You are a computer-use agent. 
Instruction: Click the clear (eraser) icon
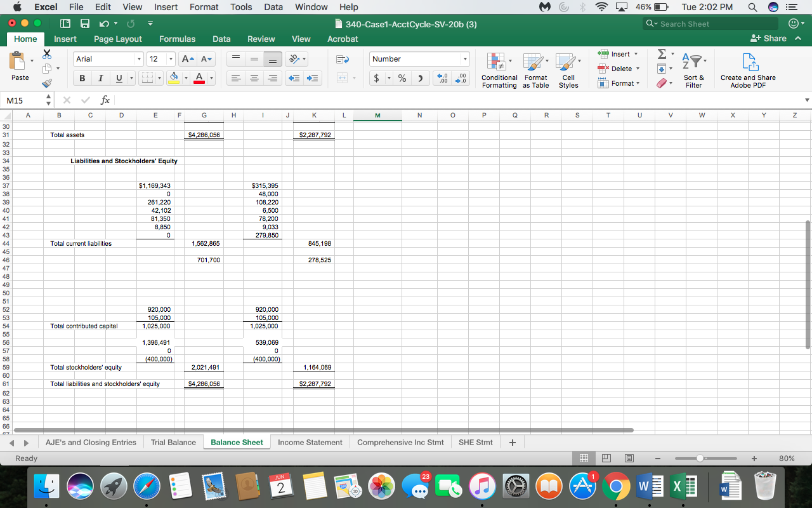coord(663,83)
